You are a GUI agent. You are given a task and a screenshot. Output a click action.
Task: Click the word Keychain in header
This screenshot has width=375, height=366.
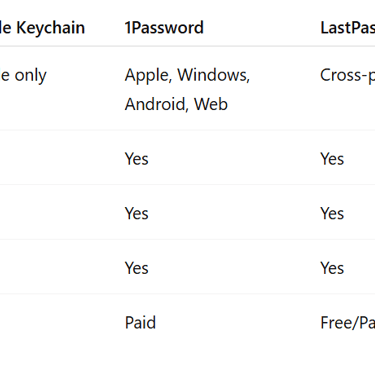coord(51,28)
